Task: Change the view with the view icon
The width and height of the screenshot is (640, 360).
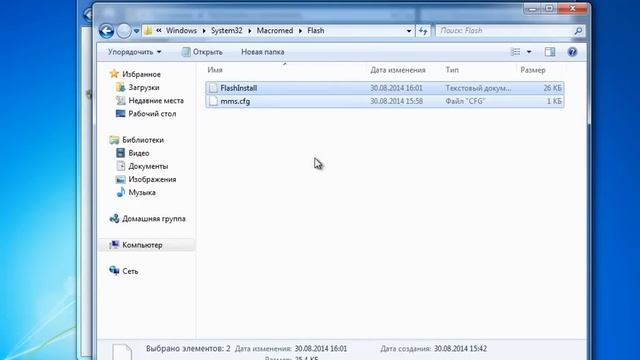Action: (516, 52)
